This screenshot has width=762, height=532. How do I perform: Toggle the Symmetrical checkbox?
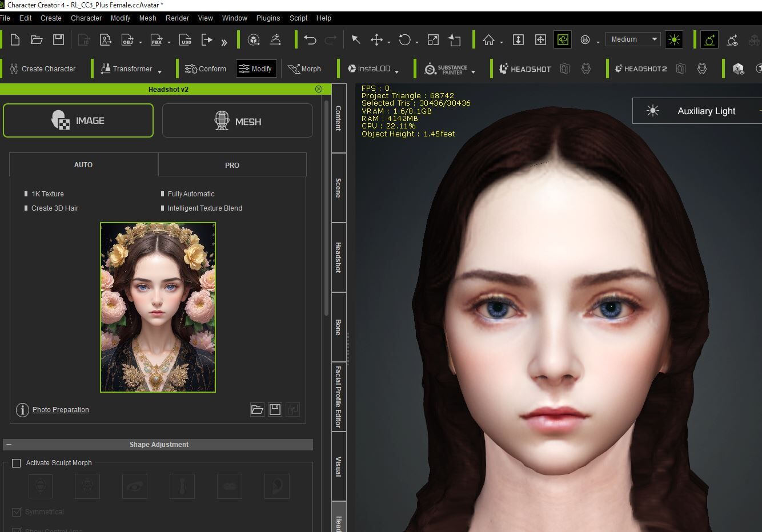click(16, 512)
